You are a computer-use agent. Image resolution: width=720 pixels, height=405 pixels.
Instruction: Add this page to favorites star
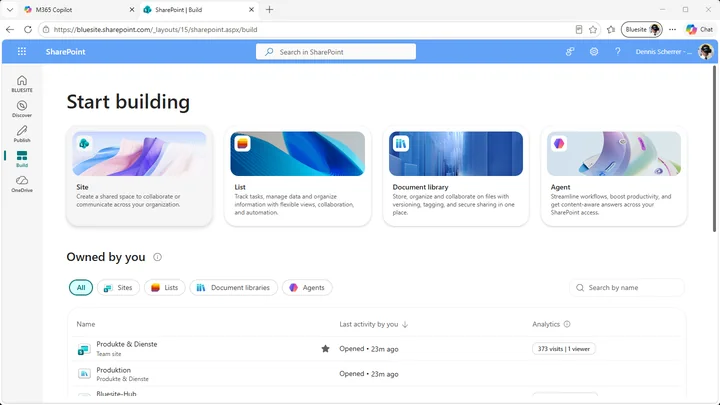pyautogui.click(x=593, y=29)
